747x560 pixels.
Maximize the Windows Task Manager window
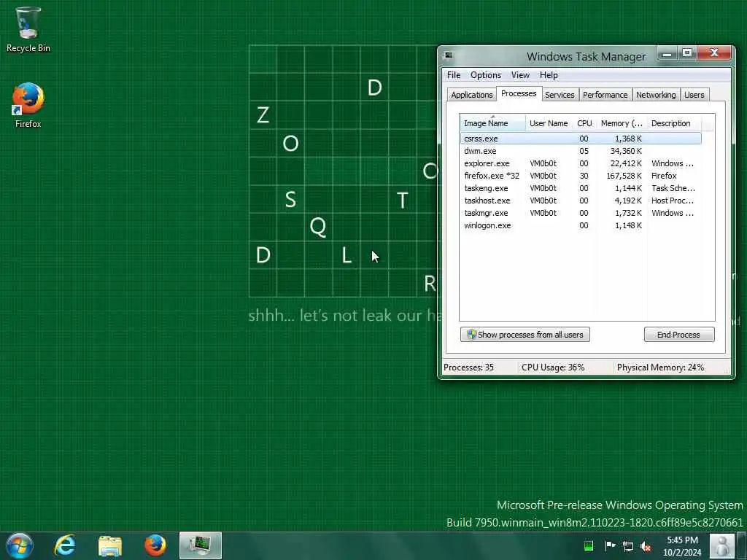click(x=687, y=53)
